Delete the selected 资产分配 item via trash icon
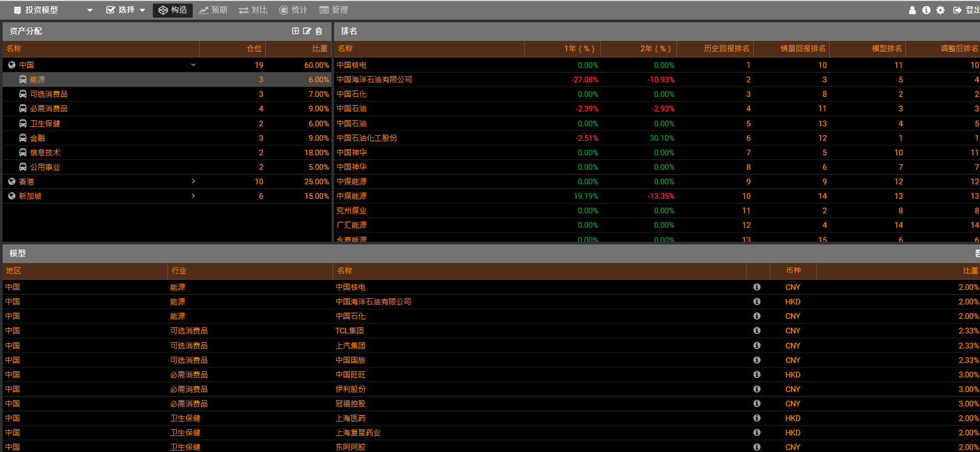This screenshot has width=980, height=452. pyautogui.click(x=319, y=31)
